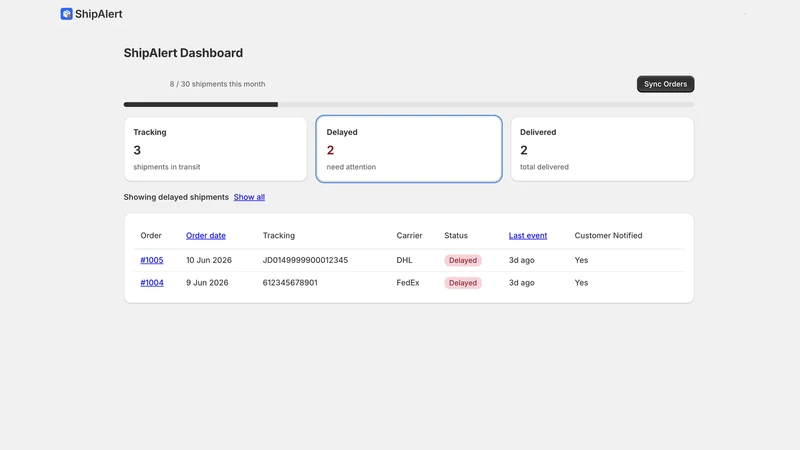Click the ShipAlert Dashboard heading
The width and height of the screenshot is (800, 450).
183,53
